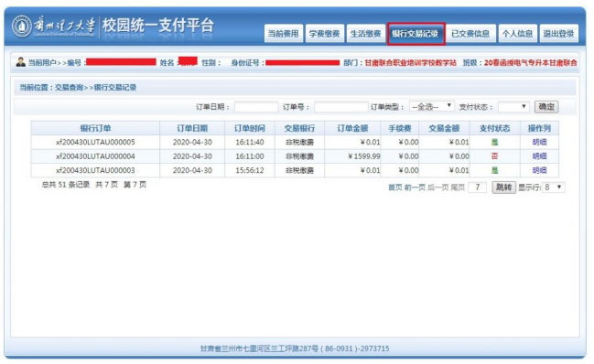Select the 银行交易记录 tab
This screenshot has height=364, width=594.
click(x=416, y=34)
